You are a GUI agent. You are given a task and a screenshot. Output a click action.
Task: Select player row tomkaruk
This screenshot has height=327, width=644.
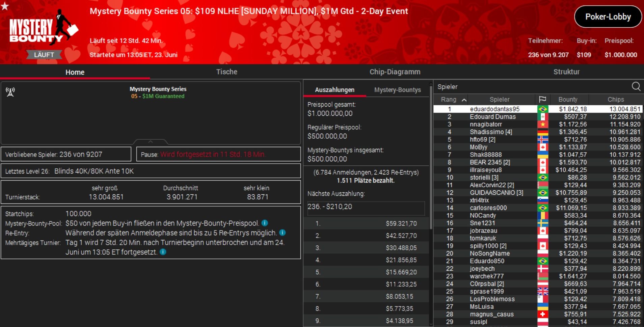pos(538,238)
